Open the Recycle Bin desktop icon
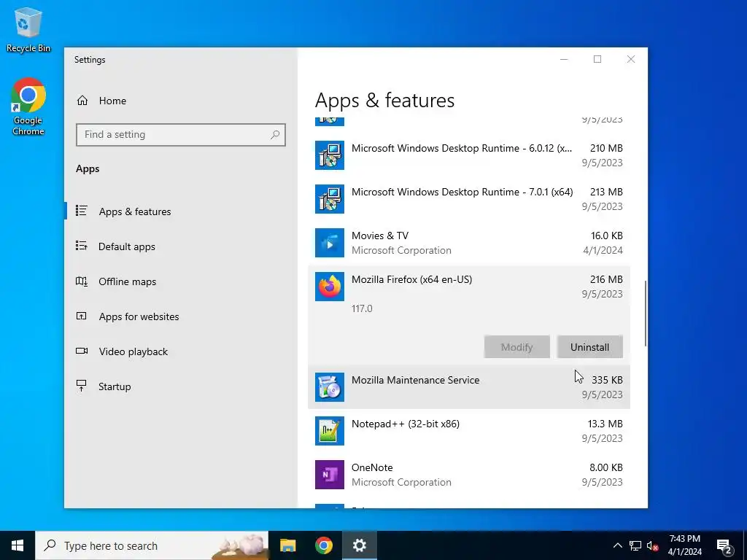The image size is (747, 560). pyautogui.click(x=28, y=29)
